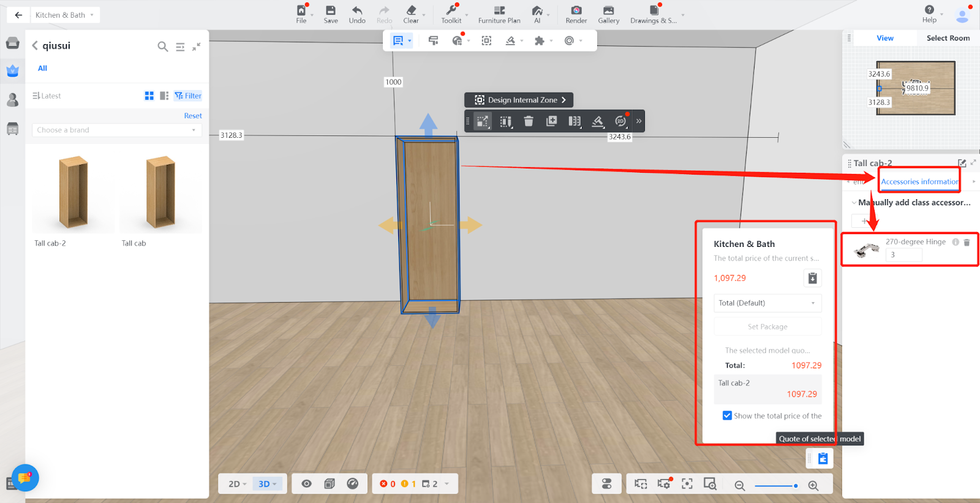980x503 pixels.
Task: Toggle the eye visibility icon
Action: point(306,484)
